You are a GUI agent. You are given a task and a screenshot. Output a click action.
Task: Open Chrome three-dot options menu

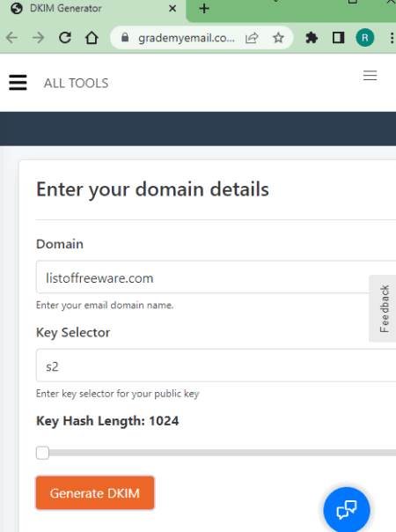[392, 38]
